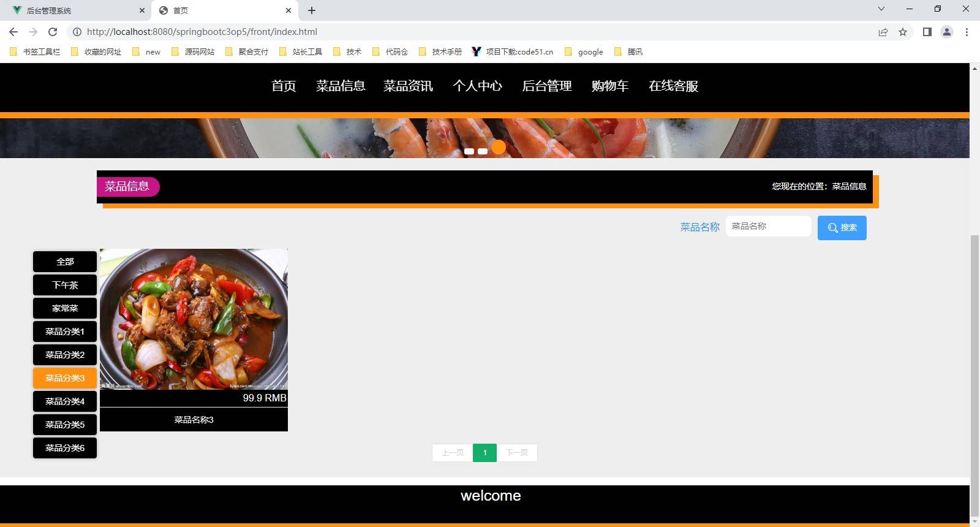Click the browser forward arrow
980x527 pixels.
33,32
